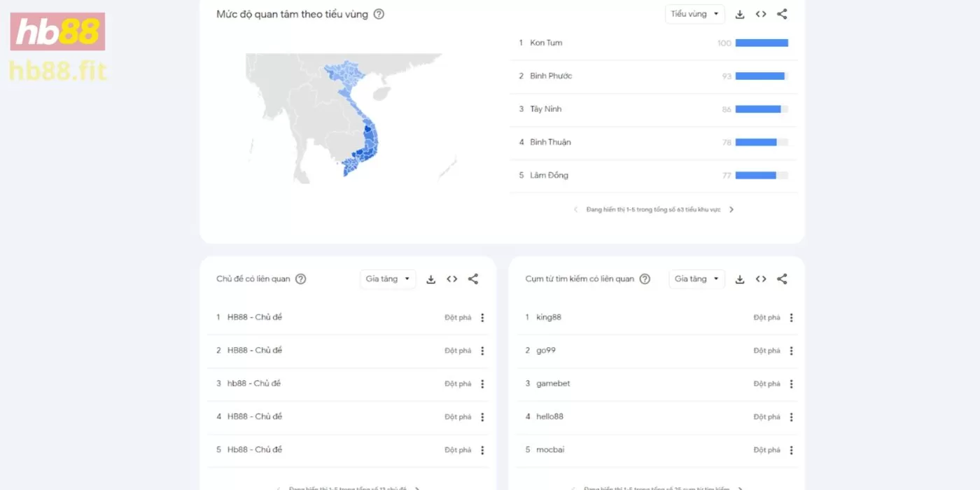Viewport: 980px width, 490px height.
Task: Open more options for the king88 query
Action: point(792,318)
